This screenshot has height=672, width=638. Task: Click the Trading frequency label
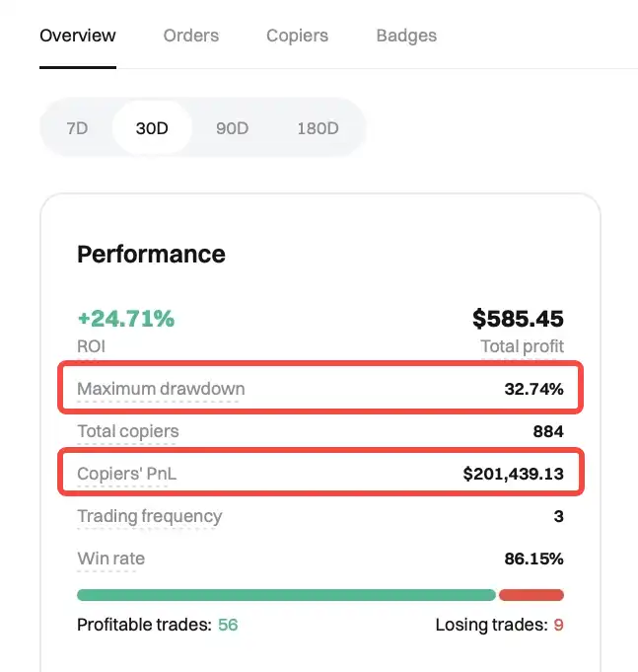[x=150, y=516]
